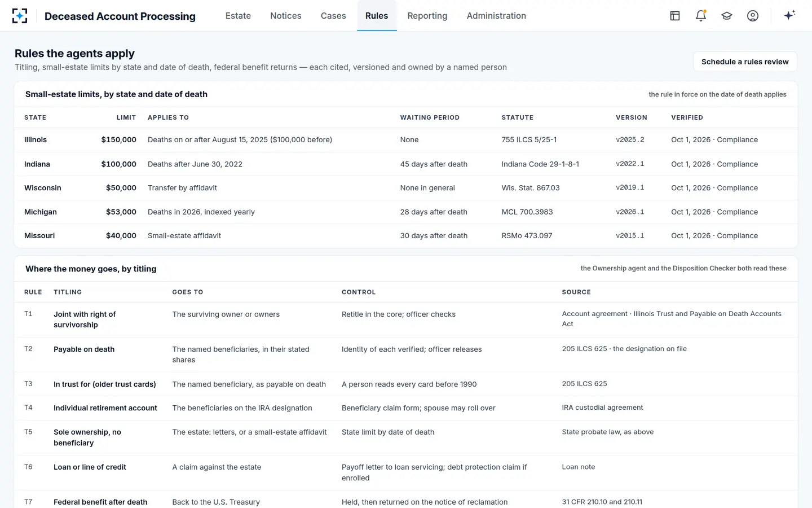The width and height of the screenshot is (812, 508).
Task: Click the GOES TO column header
Action: coord(188,292)
